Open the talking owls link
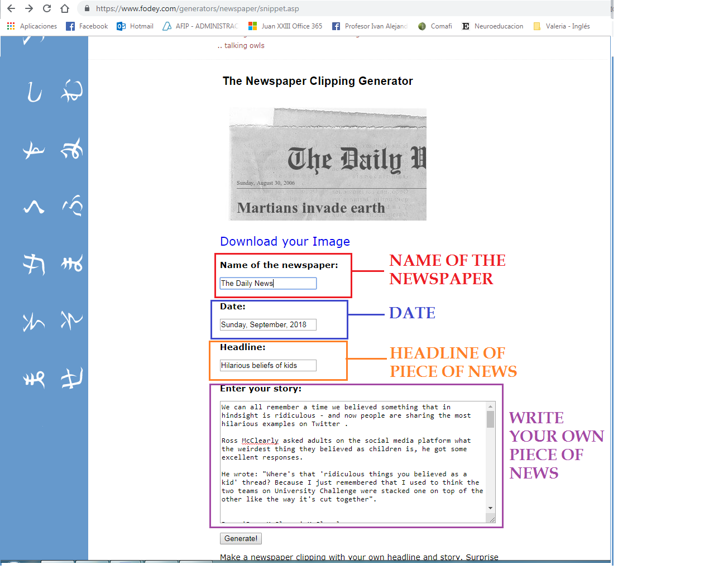Viewport: 728px width, 574px height. click(245, 45)
